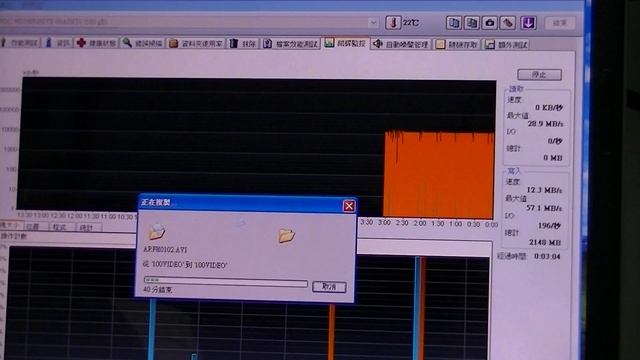Open the drive selection dropdown
This screenshot has width=640, height=360.
[x=373, y=22]
